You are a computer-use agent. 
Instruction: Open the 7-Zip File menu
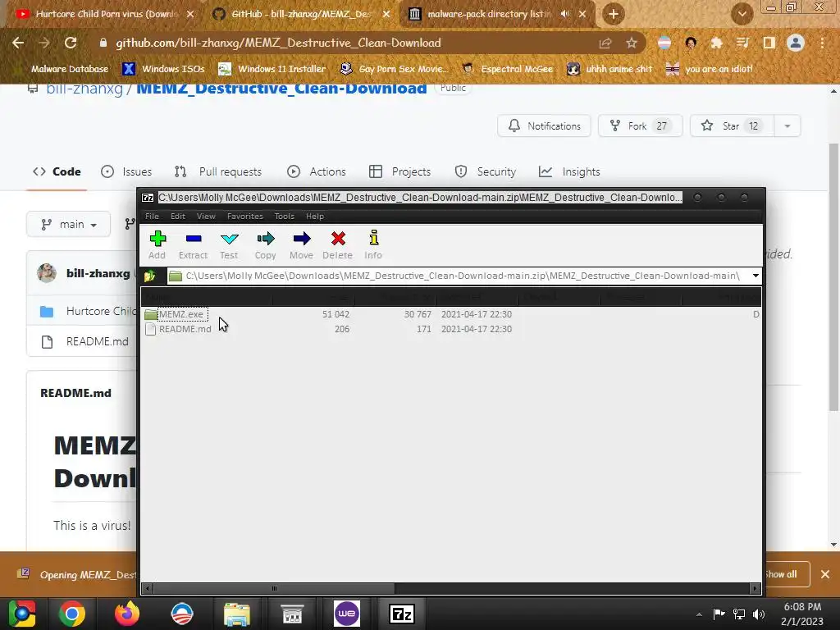pos(152,217)
